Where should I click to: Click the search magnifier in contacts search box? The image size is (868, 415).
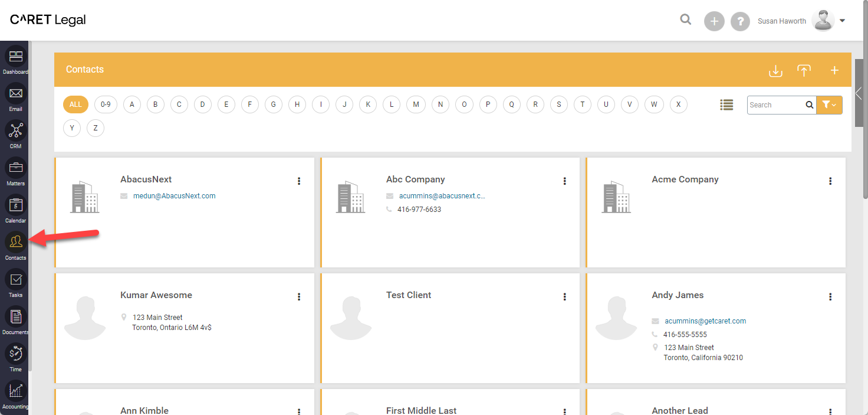(810, 105)
